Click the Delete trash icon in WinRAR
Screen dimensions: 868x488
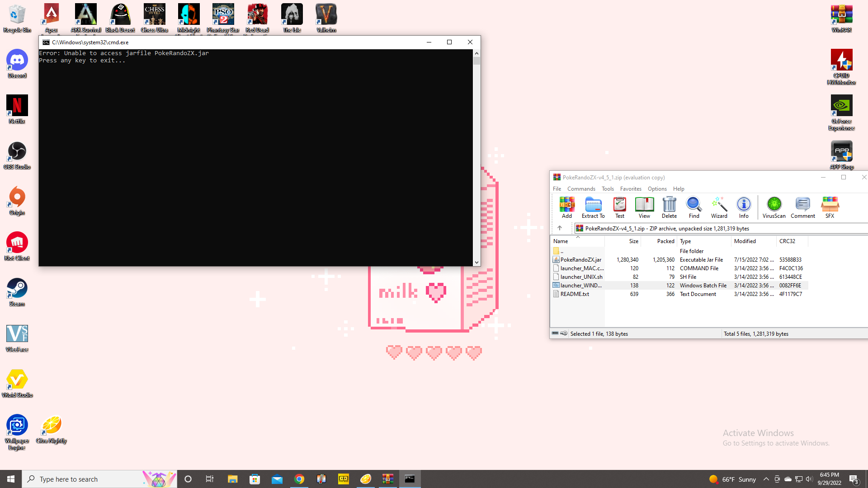(669, 207)
